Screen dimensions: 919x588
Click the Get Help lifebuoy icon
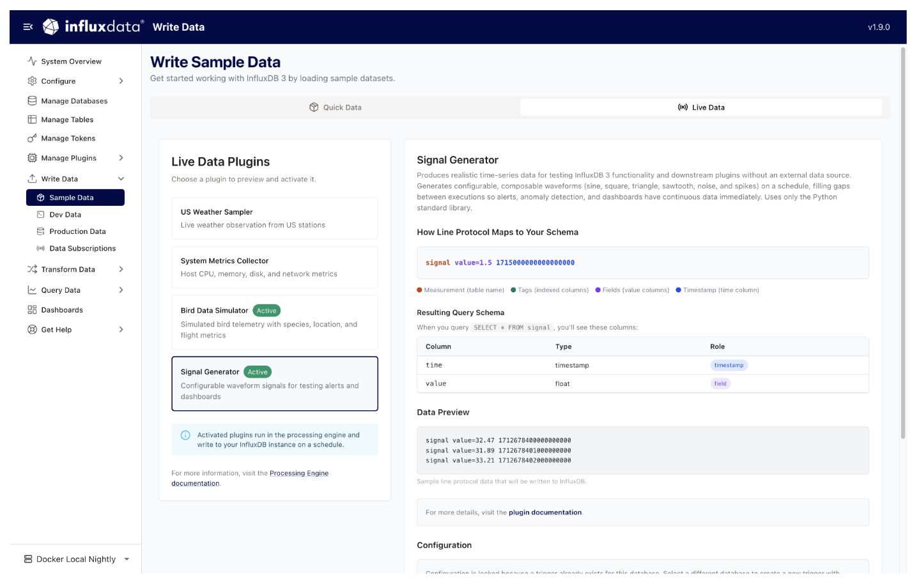(x=32, y=330)
